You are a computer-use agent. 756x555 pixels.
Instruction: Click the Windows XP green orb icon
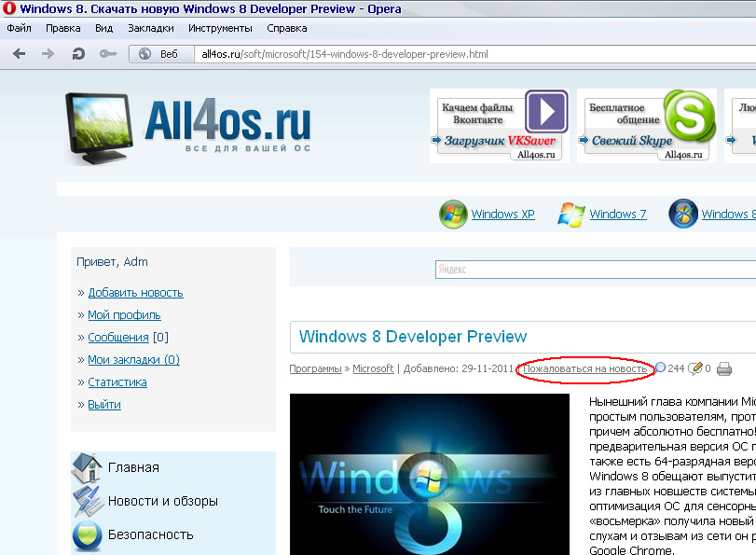(x=453, y=214)
